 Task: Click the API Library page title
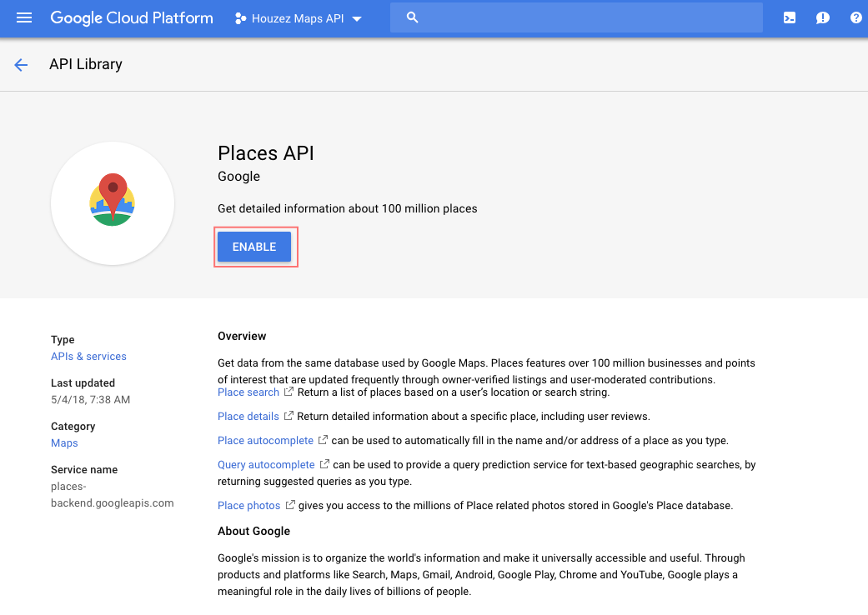(x=86, y=64)
